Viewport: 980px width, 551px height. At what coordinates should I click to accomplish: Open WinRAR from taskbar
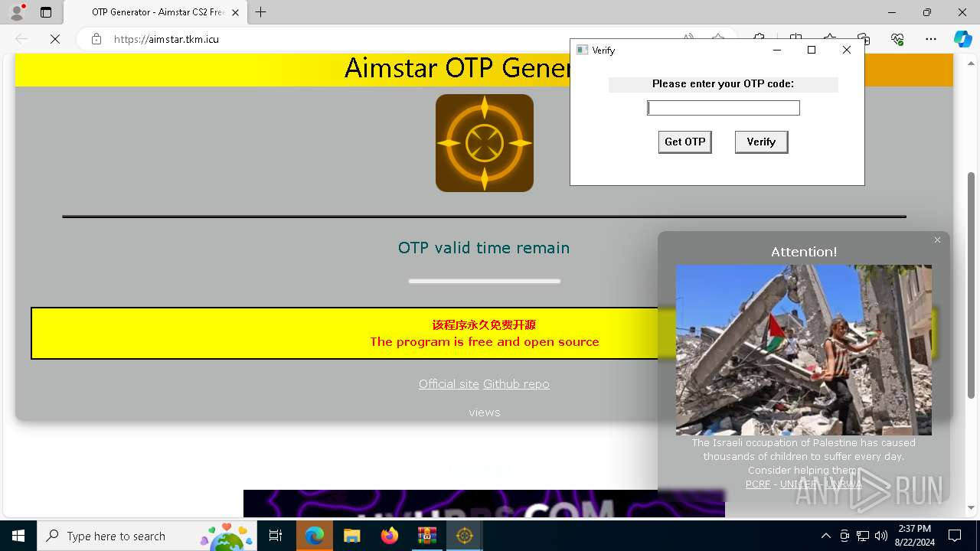pos(426,536)
